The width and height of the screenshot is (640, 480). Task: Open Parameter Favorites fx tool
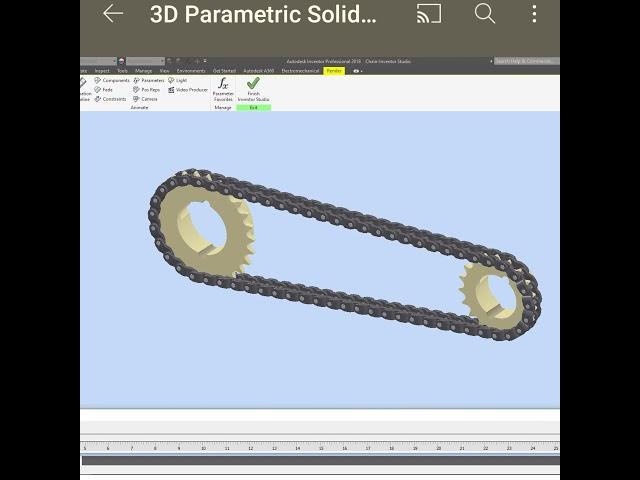point(223,88)
